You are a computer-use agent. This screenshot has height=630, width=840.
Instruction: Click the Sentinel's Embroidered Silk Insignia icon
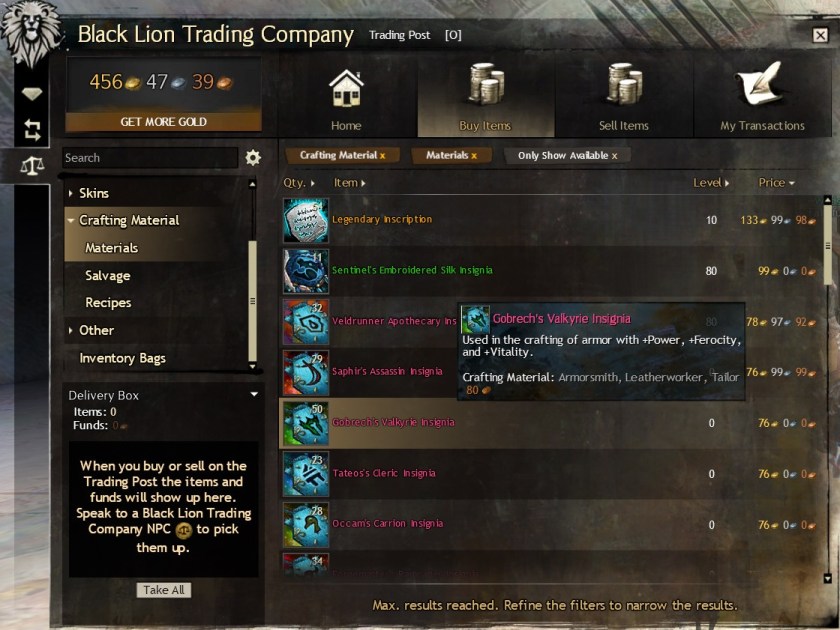(306, 271)
